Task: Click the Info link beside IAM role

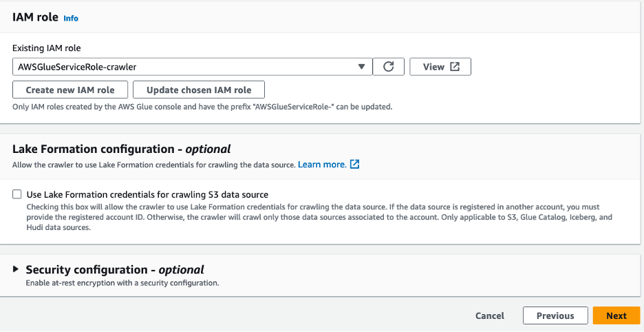Action: (71, 19)
